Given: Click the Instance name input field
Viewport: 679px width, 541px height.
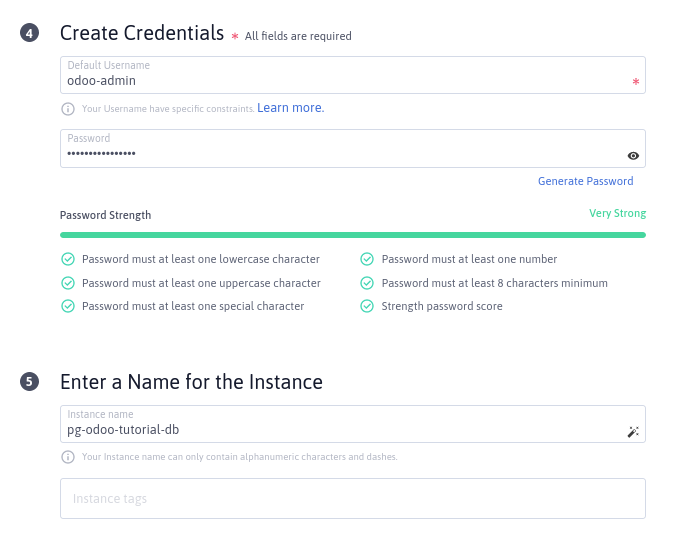Looking at the screenshot, I should [330, 430].
